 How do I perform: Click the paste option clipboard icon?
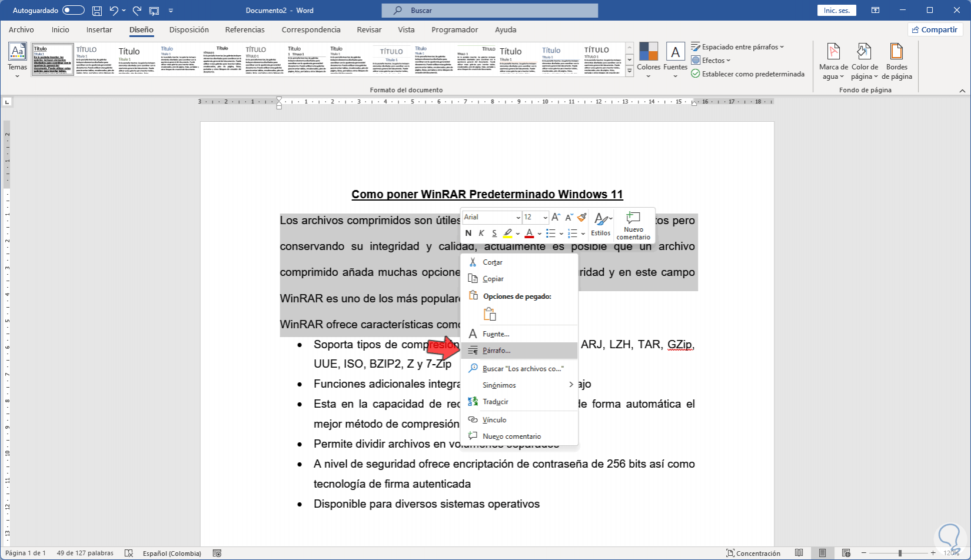490,314
